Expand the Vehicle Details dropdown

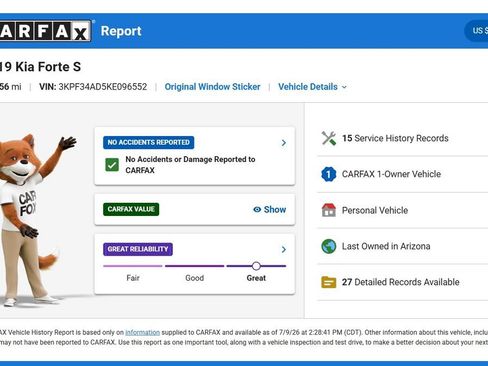point(312,87)
